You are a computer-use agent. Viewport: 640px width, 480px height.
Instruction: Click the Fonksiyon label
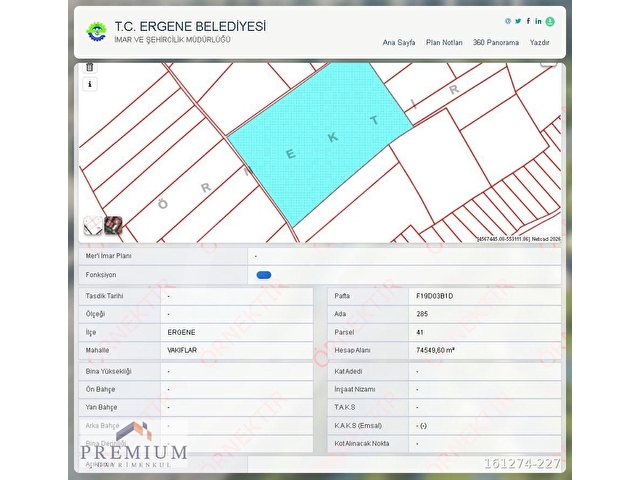101,275
